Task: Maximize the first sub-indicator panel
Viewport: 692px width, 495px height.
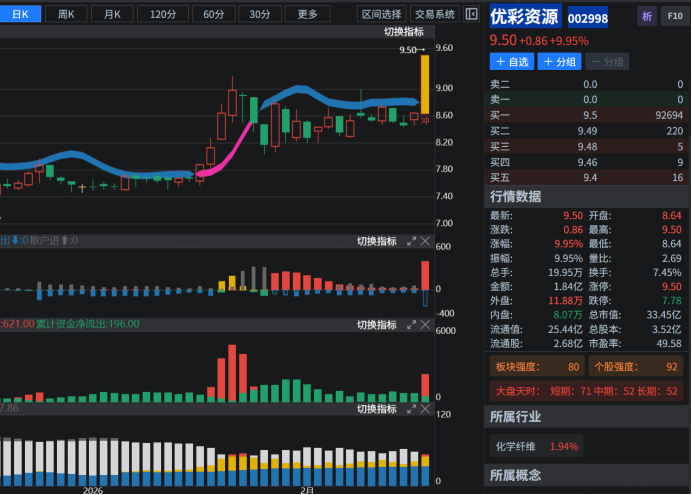Action: coord(411,241)
